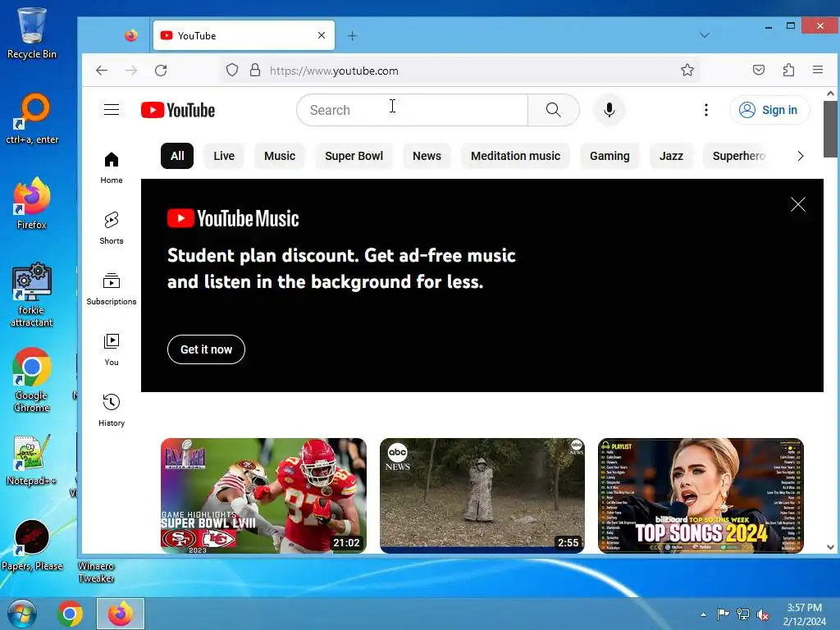Open Action Center flag tray icon
Screen dimensions: 840x630
723,614
